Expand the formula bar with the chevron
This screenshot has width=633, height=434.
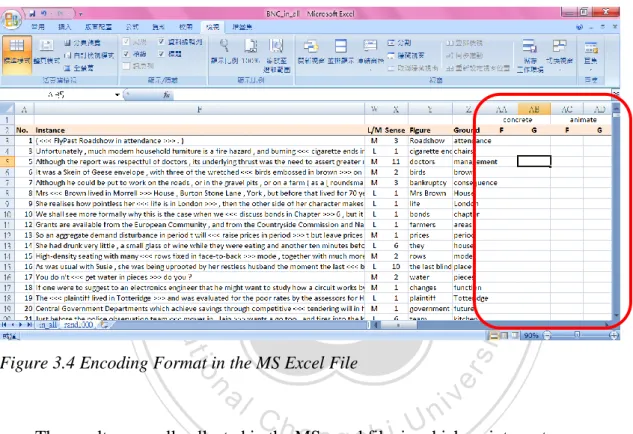pos(615,94)
